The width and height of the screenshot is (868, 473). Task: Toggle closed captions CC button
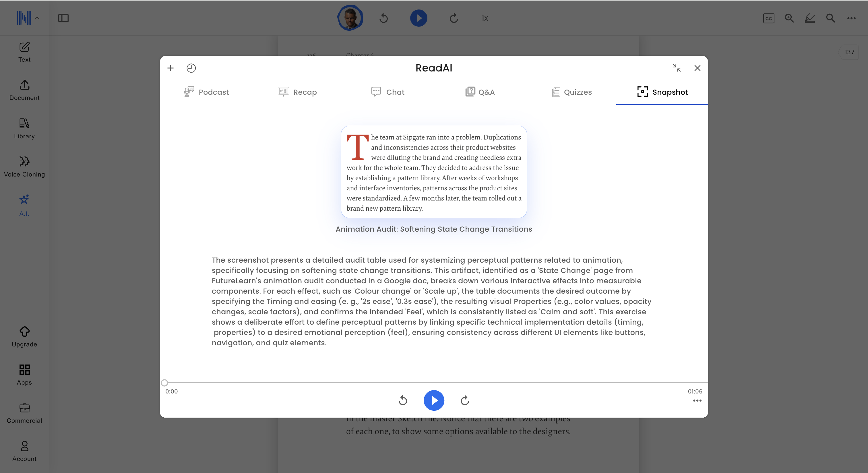click(x=769, y=18)
